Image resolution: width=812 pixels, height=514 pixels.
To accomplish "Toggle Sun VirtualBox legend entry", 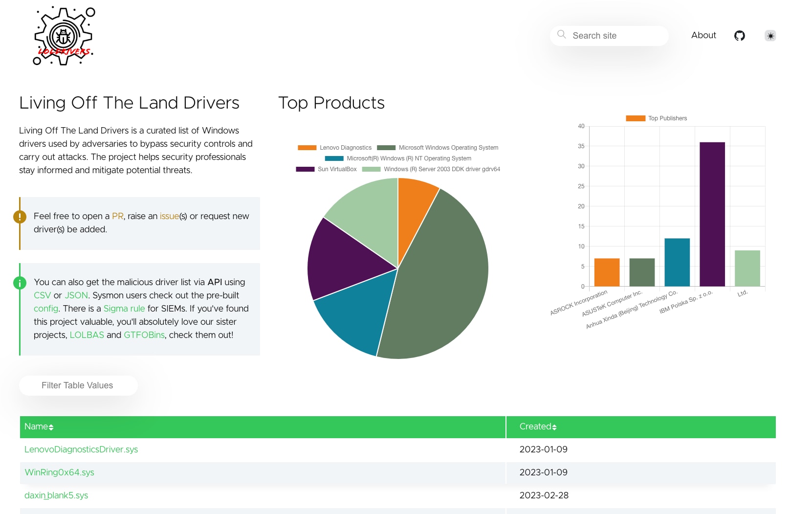I will tap(326, 169).
